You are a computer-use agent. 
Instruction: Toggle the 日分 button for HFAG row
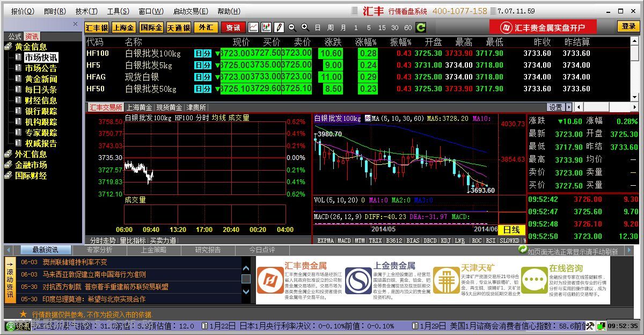pos(203,77)
